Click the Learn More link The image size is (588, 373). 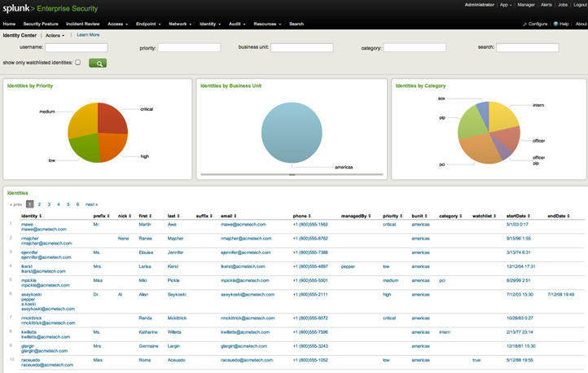tap(88, 35)
